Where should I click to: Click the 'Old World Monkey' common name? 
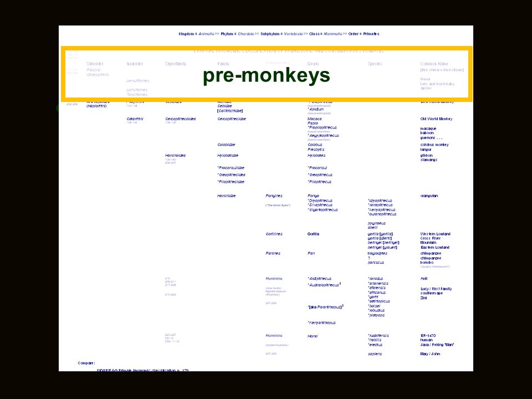(x=436, y=119)
